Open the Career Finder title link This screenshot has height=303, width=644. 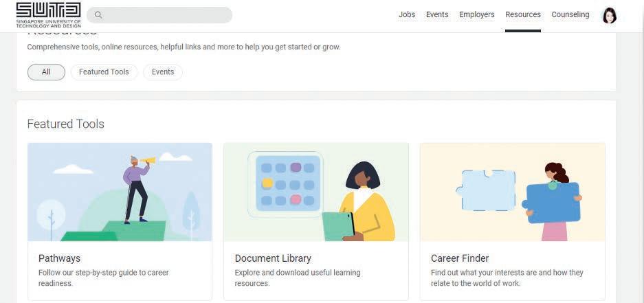[x=460, y=258]
